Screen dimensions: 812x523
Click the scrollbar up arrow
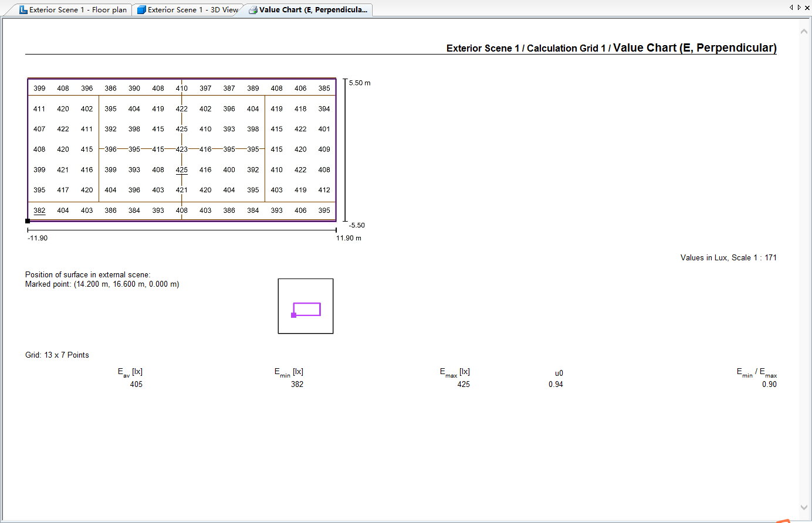(x=804, y=31)
